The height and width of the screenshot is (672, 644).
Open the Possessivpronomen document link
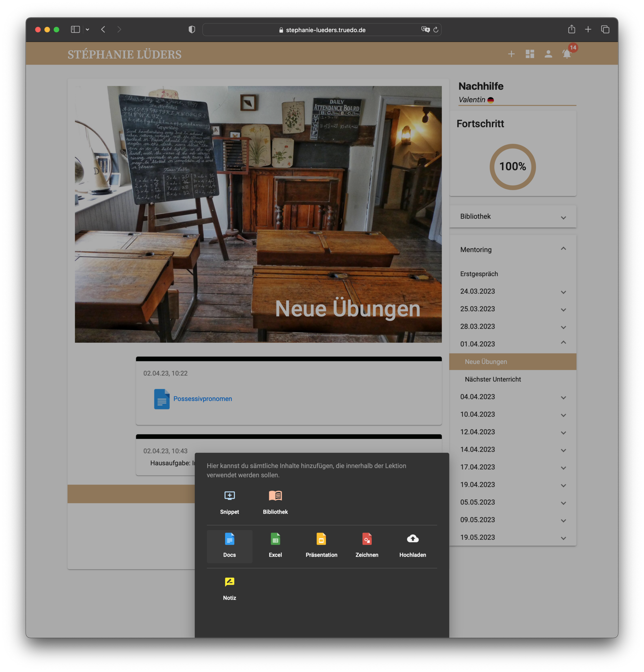click(202, 399)
